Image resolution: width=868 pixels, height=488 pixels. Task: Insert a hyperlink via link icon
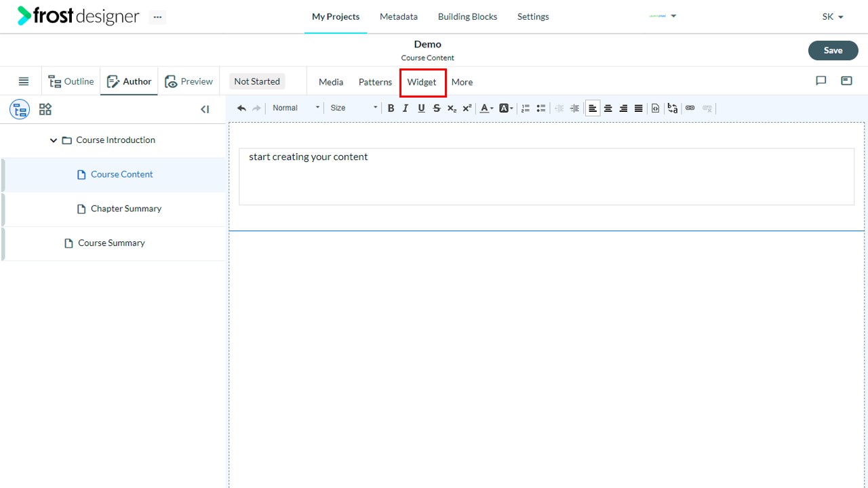tap(690, 108)
